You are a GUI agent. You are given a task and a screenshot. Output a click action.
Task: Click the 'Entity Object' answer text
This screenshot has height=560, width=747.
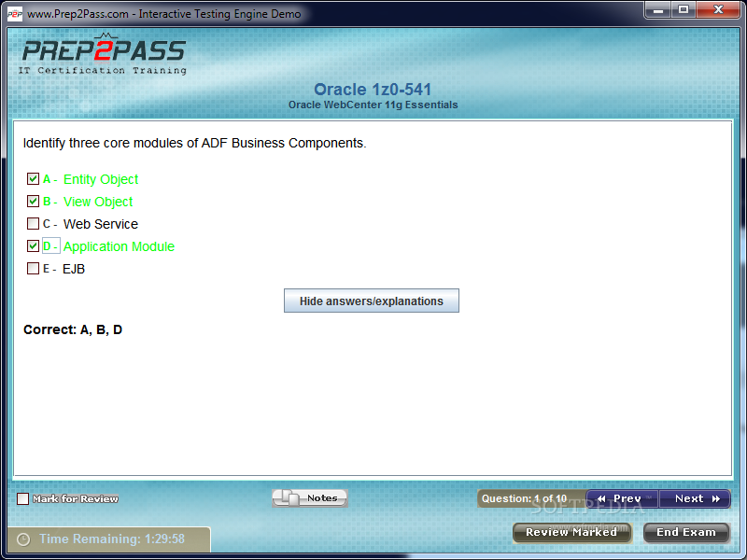[x=101, y=179]
